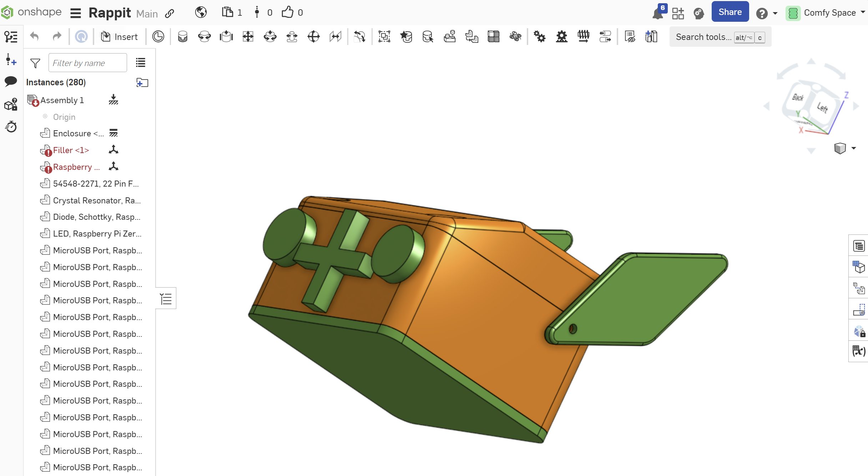This screenshot has width=868, height=476.
Task: Select the Revolute mate tool
Action: coord(204,37)
